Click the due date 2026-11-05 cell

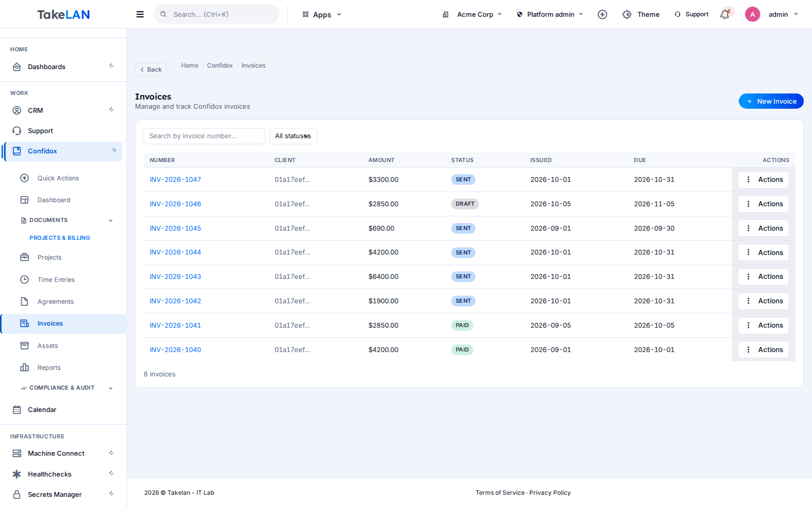(654, 204)
